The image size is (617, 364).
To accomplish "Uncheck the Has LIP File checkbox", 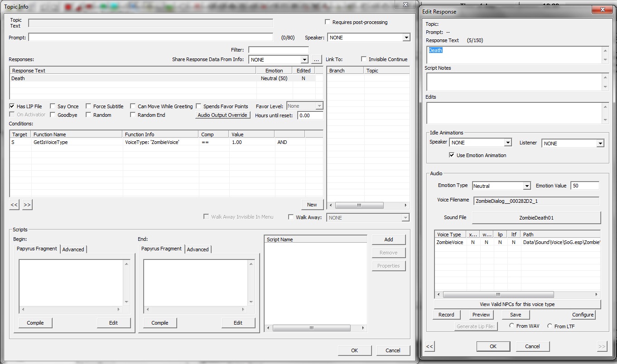I will (12, 106).
